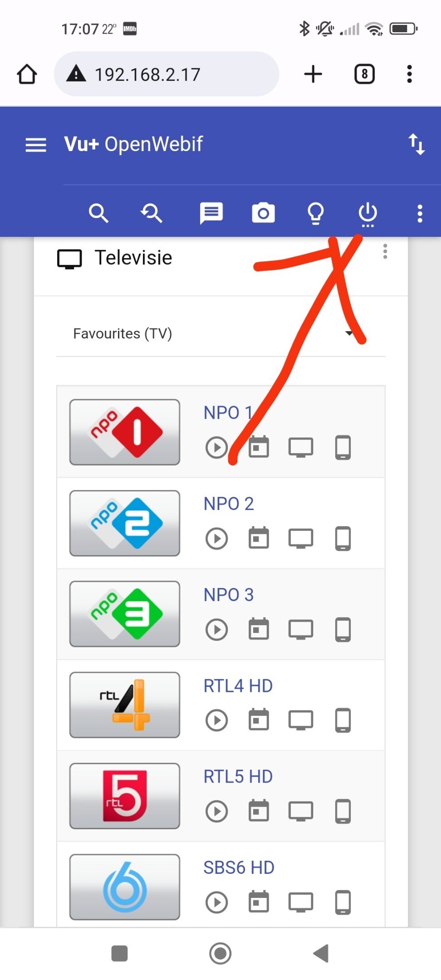
Task: Send a message via chat icon
Action: click(x=211, y=213)
